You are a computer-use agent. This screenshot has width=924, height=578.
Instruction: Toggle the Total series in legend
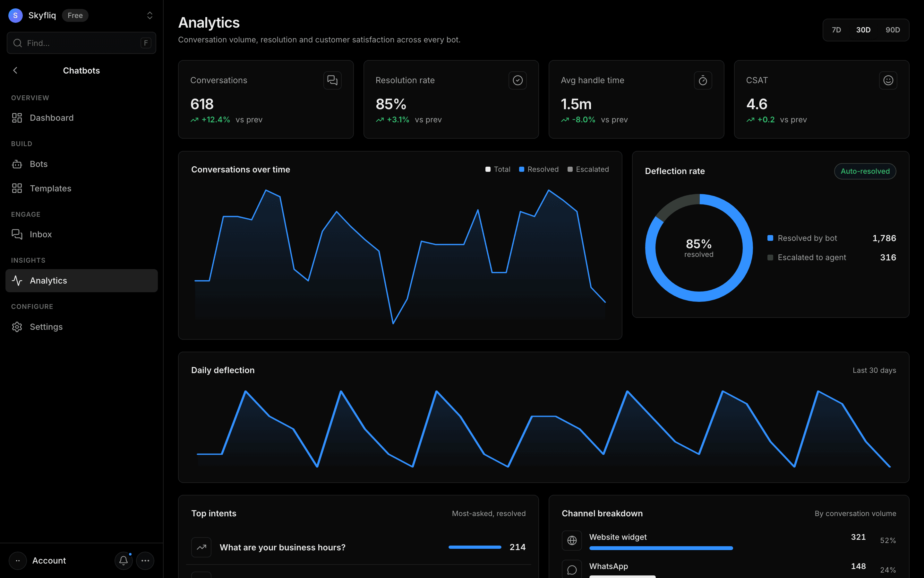pos(498,169)
